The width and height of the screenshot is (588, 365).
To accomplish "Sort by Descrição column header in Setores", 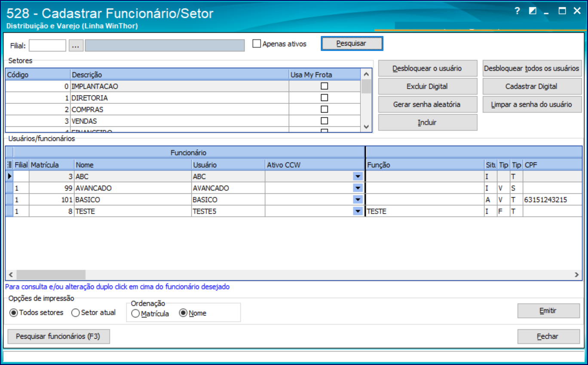I will [x=180, y=75].
